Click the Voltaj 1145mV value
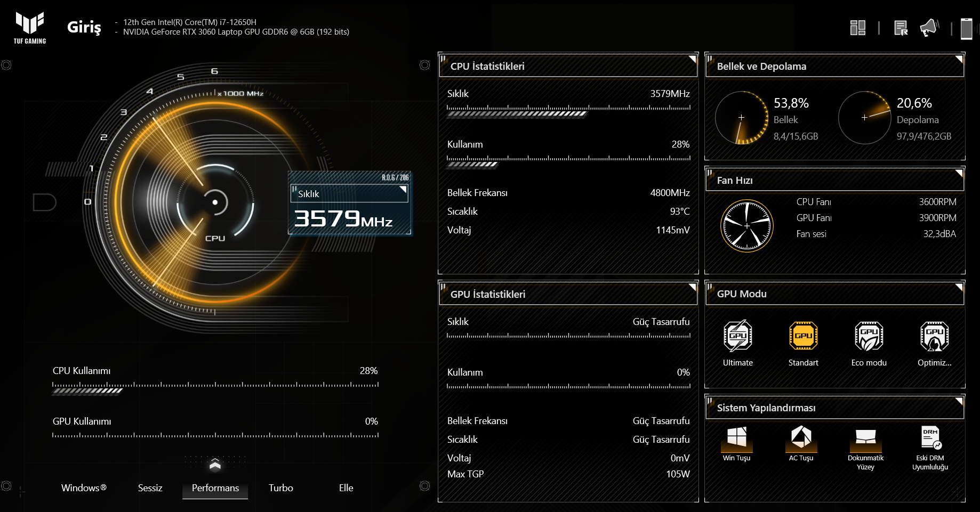 673,230
